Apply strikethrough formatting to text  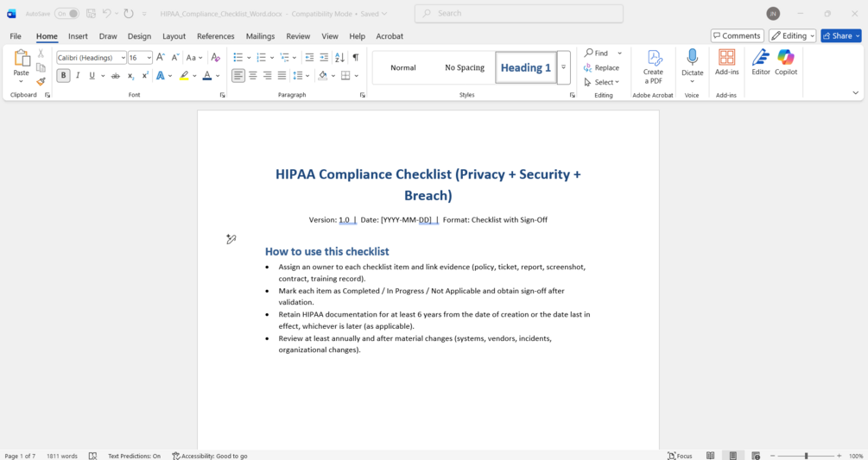pyautogui.click(x=115, y=76)
